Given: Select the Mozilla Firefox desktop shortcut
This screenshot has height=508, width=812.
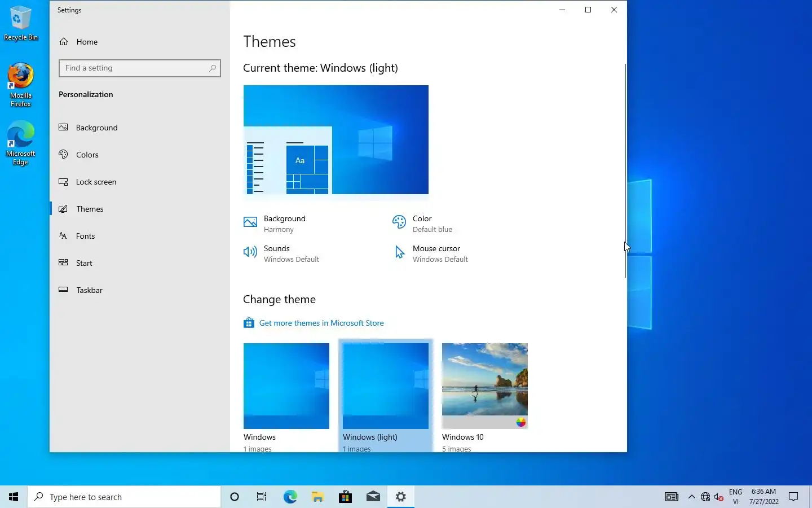Looking at the screenshot, I should (x=21, y=85).
